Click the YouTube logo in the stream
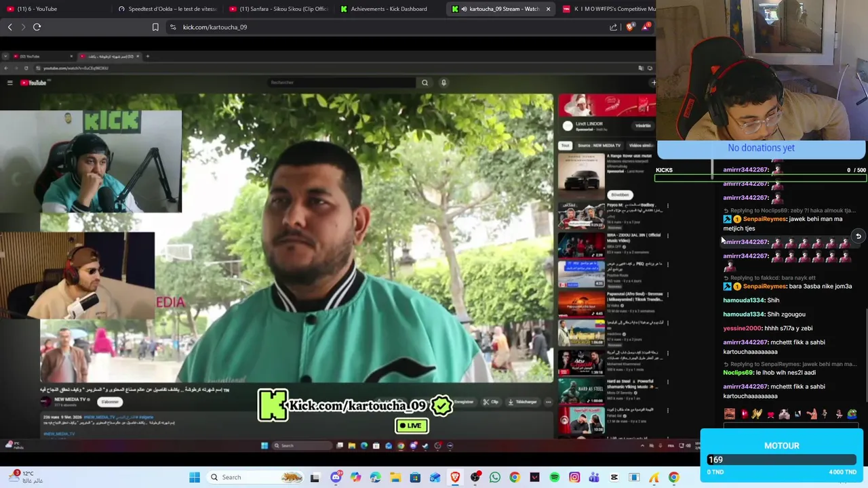 point(33,83)
